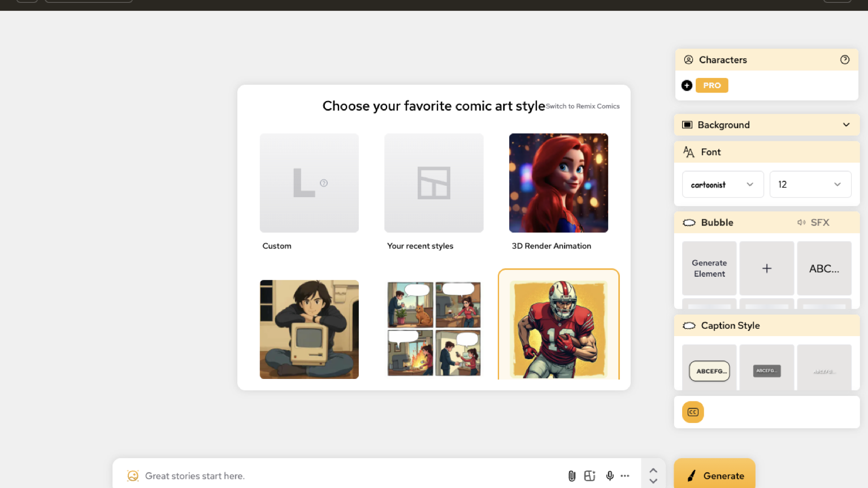Toggle the closed captions CC button
The height and width of the screenshot is (488, 868).
click(693, 412)
